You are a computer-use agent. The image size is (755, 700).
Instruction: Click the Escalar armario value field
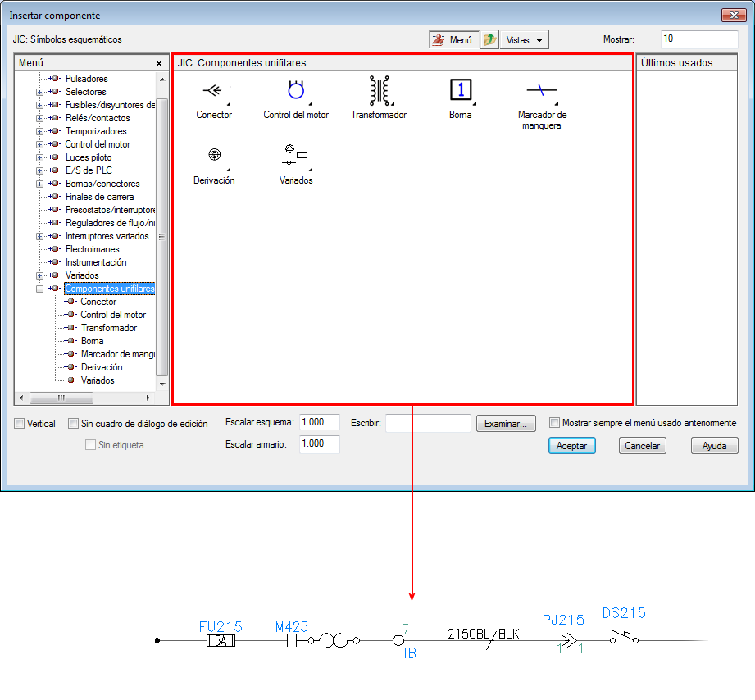click(x=319, y=444)
